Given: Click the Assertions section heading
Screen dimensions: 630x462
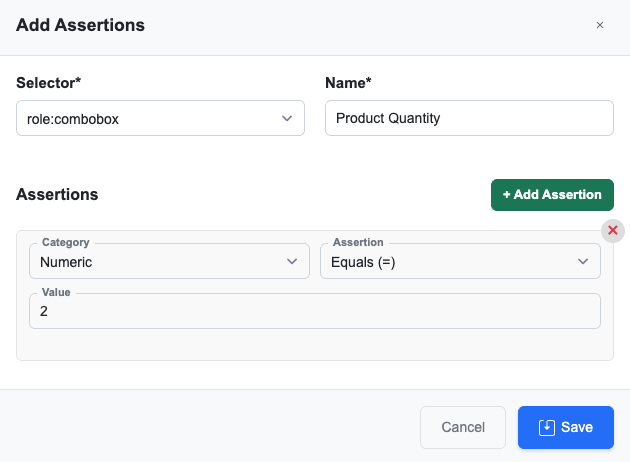Looking at the screenshot, I should pyautogui.click(x=57, y=194).
